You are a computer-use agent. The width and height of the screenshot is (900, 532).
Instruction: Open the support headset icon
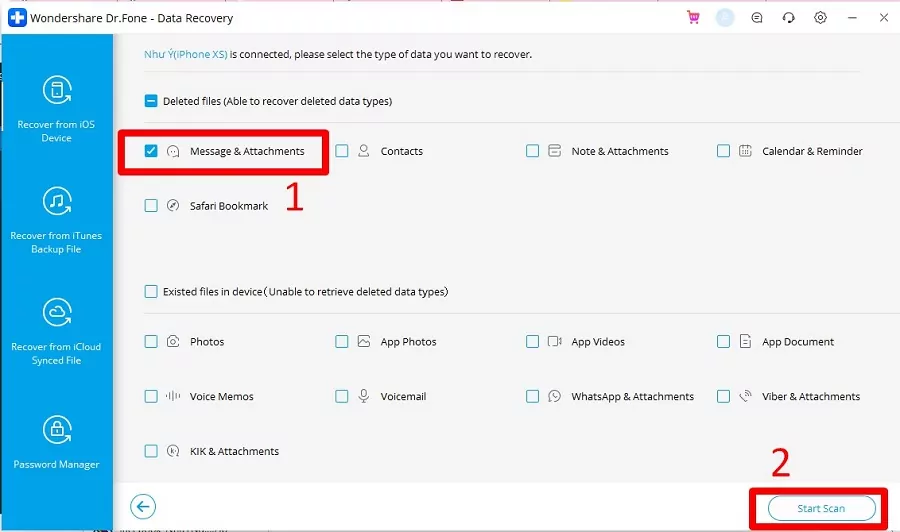coord(789,18)
